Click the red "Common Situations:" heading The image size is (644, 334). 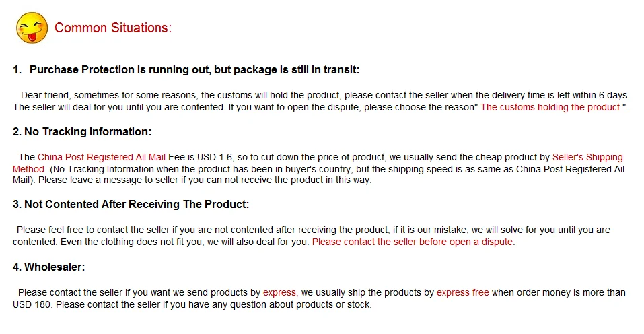pos(113,28)
